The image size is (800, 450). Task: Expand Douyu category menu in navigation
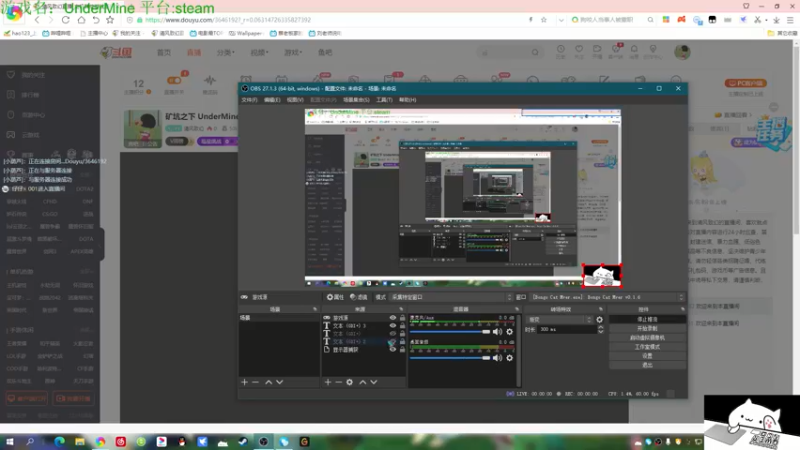(226, 53)
